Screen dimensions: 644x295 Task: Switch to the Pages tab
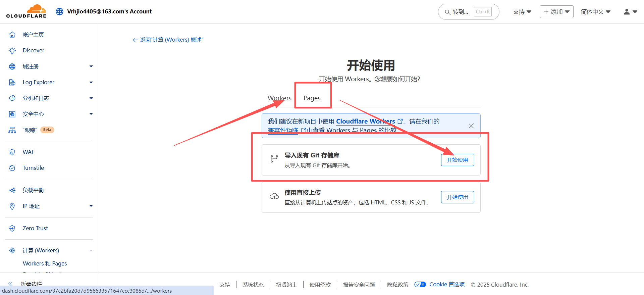coord(312,98)
